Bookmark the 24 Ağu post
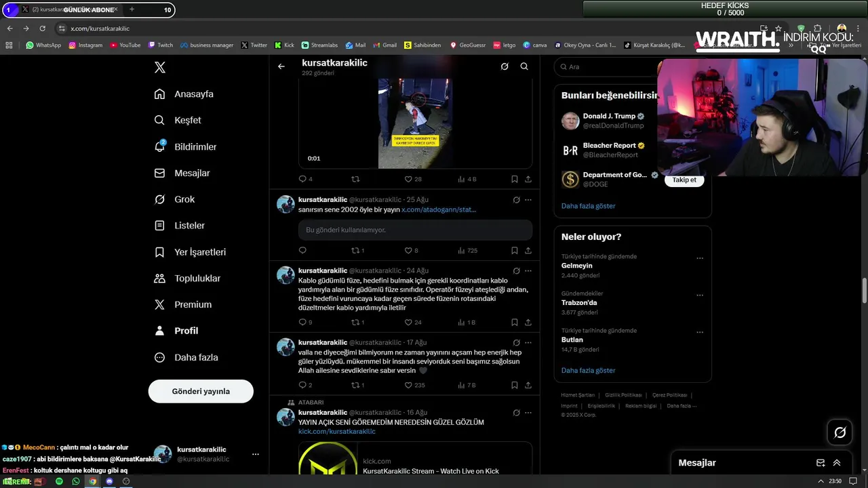Image resolution: width=868 pixels, height=488 pixels. pyautogui.click(x=514, y=322)
